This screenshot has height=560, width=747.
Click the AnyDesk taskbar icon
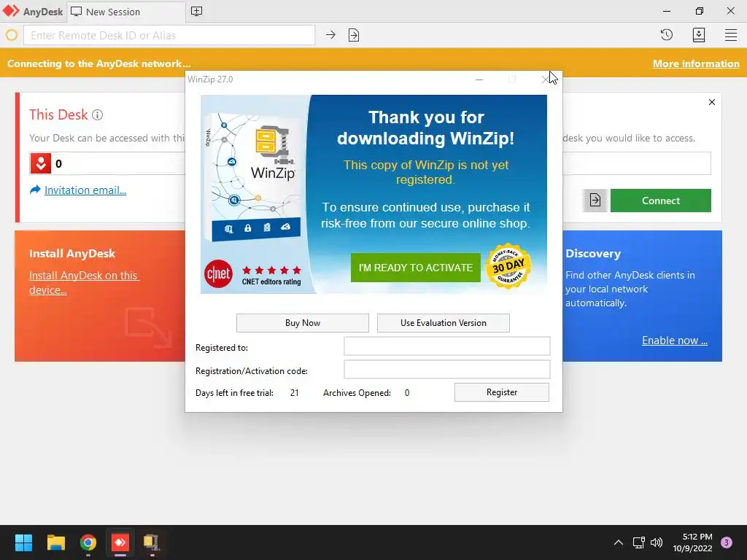click(120, 542)
